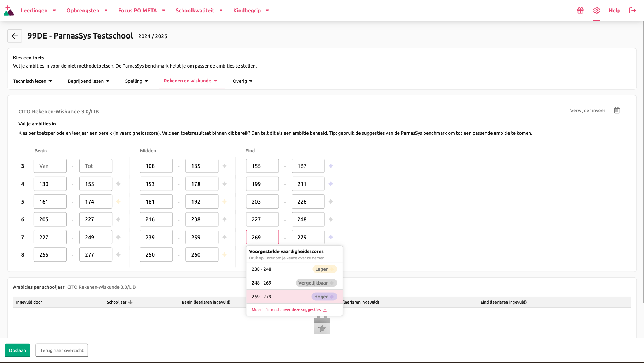Choose suggestion 269 - 279 Hoger
Screen dimensions: 644x363
[x=294, y=297]
